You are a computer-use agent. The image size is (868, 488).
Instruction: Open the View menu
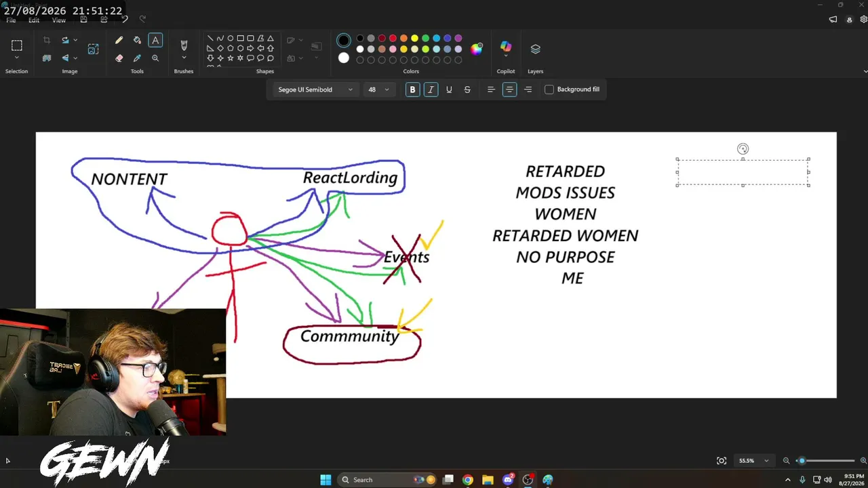click(59, 20)
